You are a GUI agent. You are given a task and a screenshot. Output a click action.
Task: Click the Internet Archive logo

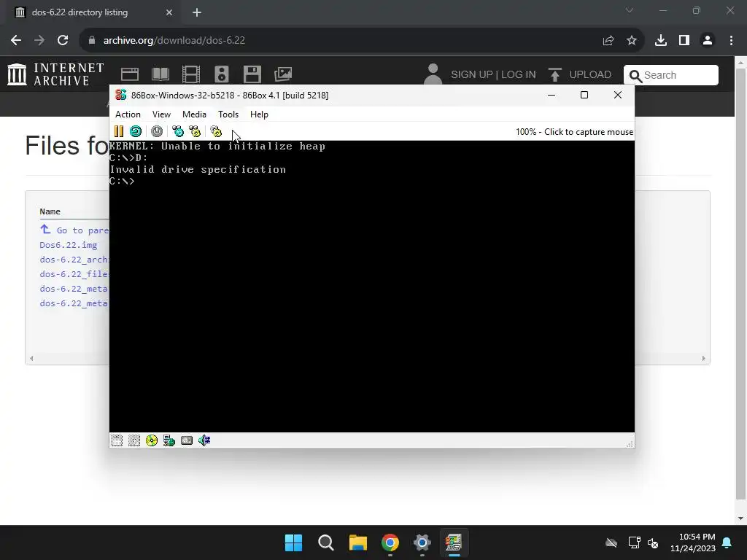55,75
